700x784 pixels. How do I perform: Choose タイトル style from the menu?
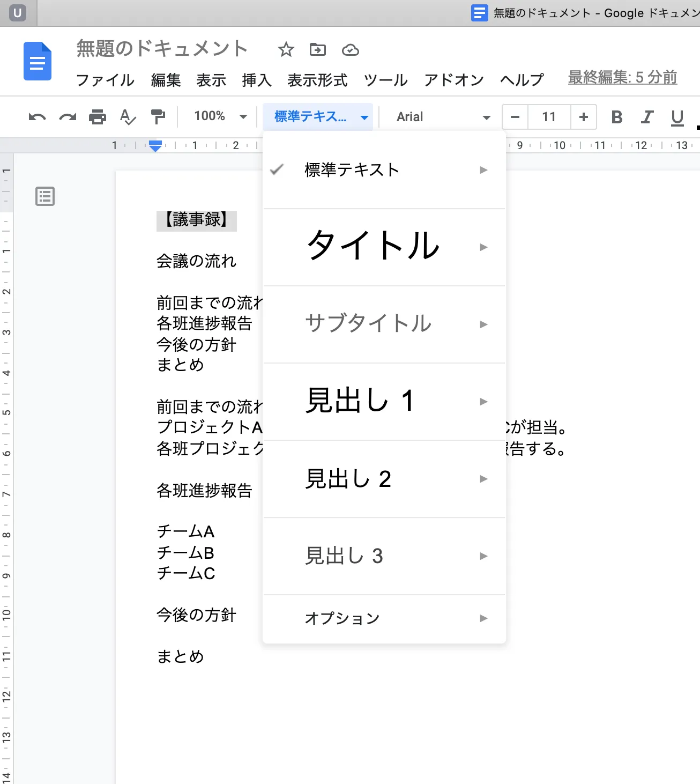(373, 247)
